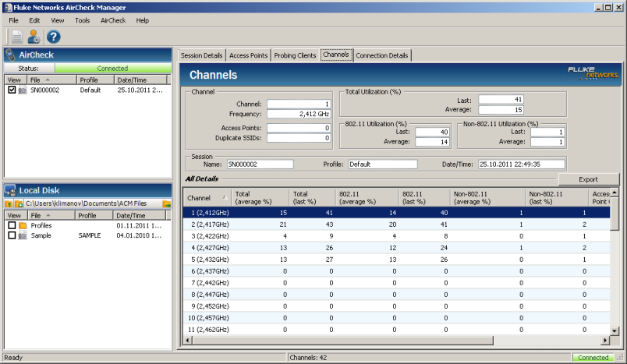The image size is (627, 364).
Task: Select row 6 (2,437GHz) in table
Action: tap(397, 271)
